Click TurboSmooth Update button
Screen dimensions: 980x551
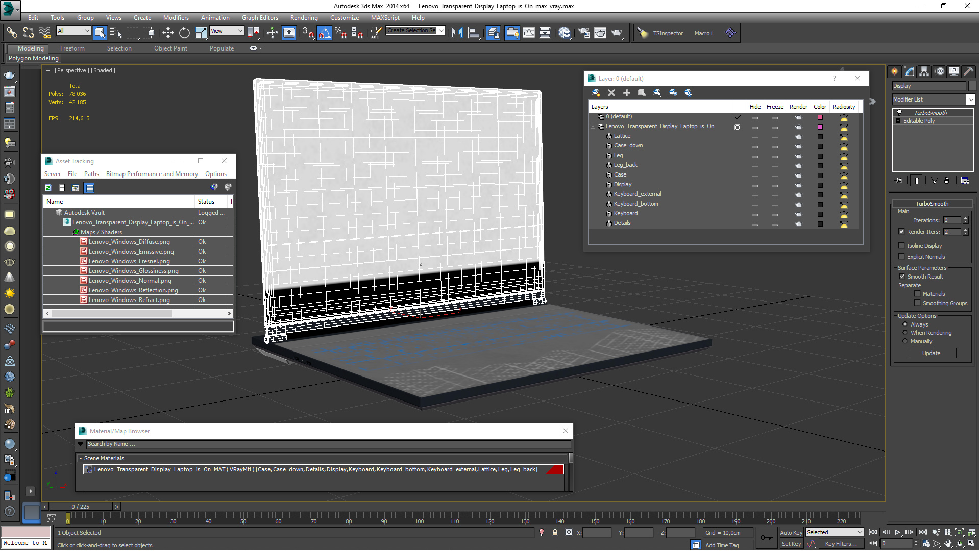[932, 353]
